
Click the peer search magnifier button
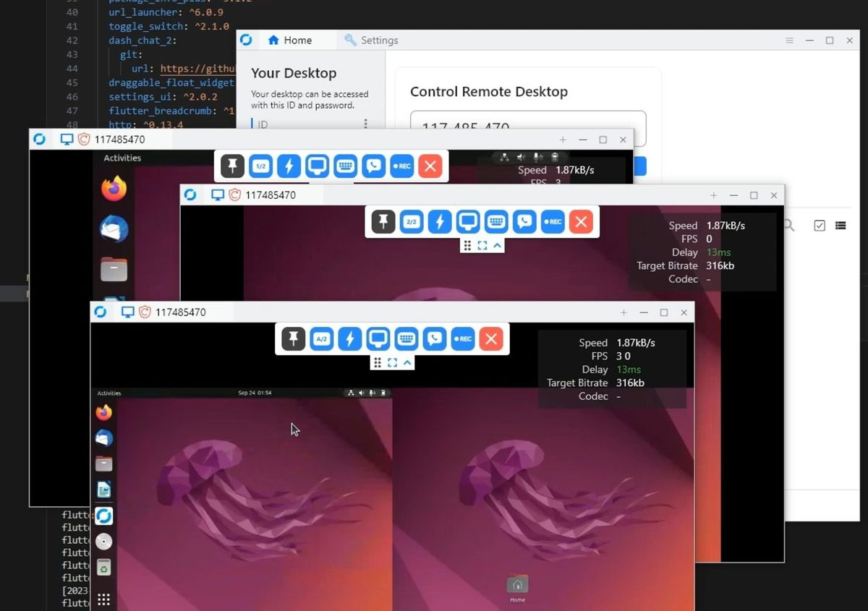click(x=788, y=226)
